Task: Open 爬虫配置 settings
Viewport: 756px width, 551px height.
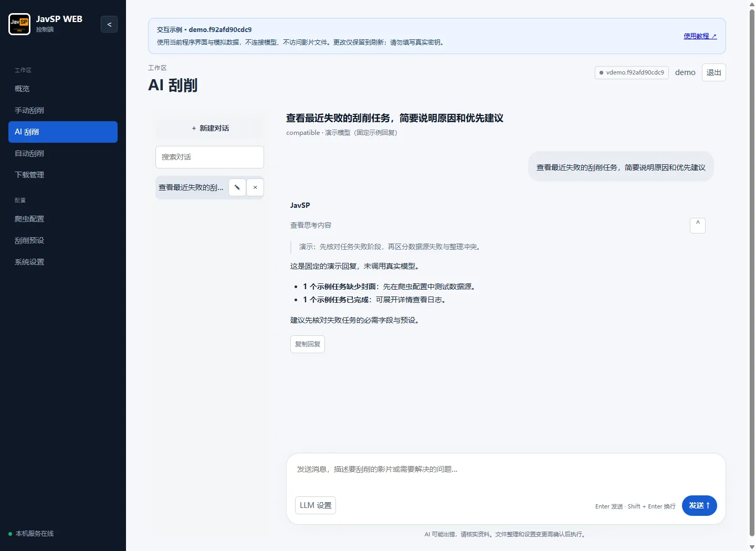Action: 63,219
